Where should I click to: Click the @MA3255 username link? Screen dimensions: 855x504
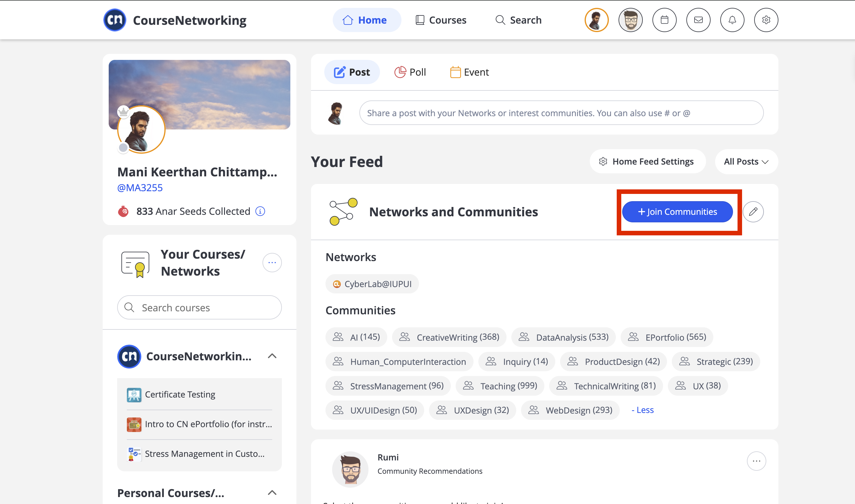point(140,188)
